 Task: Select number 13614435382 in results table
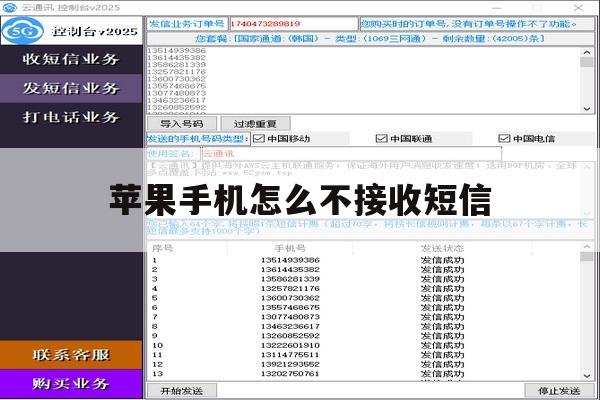point(290,269)
